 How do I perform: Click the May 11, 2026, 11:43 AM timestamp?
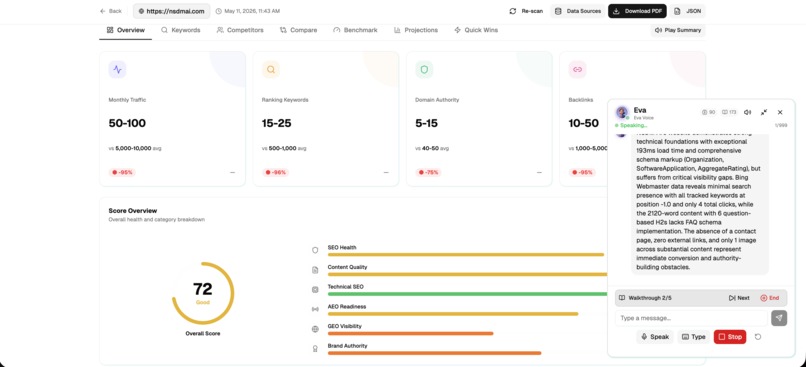pyautogui.click(x=247, y=11)
